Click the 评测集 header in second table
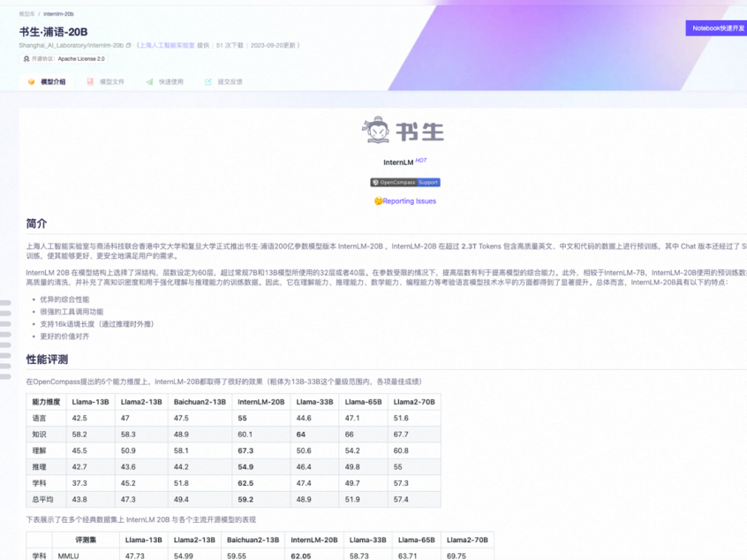The width and height of the screenshot is (747, 560). point(86,540)
